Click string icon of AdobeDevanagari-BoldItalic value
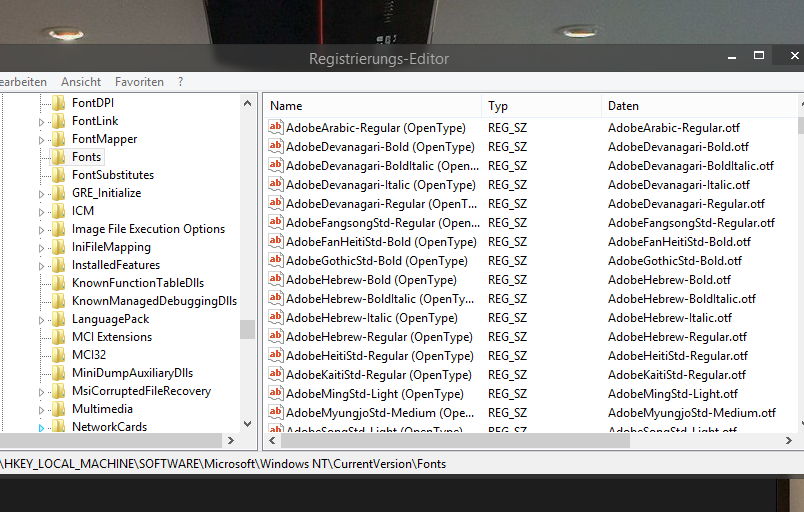The height and width of the screenshot is (512, 804). tap(276, 165)
